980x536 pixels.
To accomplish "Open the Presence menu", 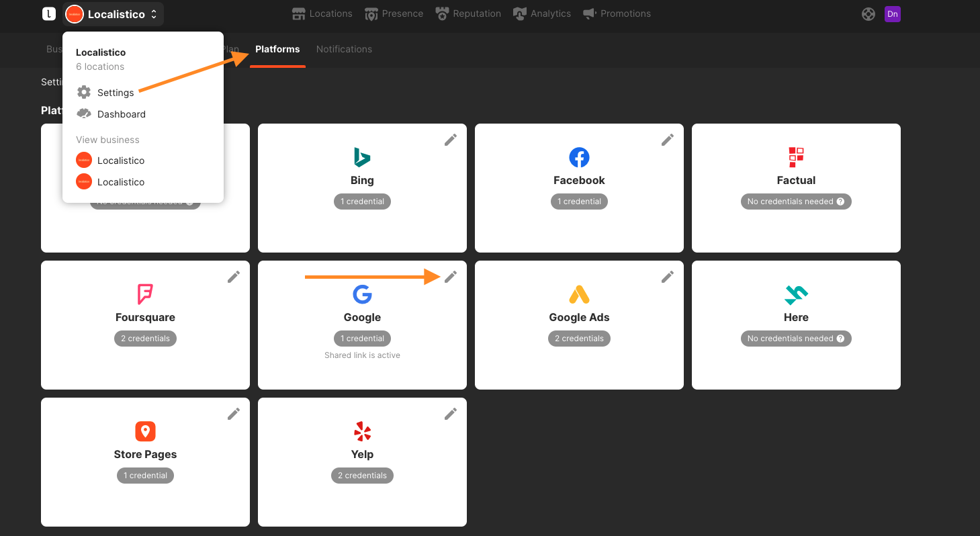I will (394, 13).
